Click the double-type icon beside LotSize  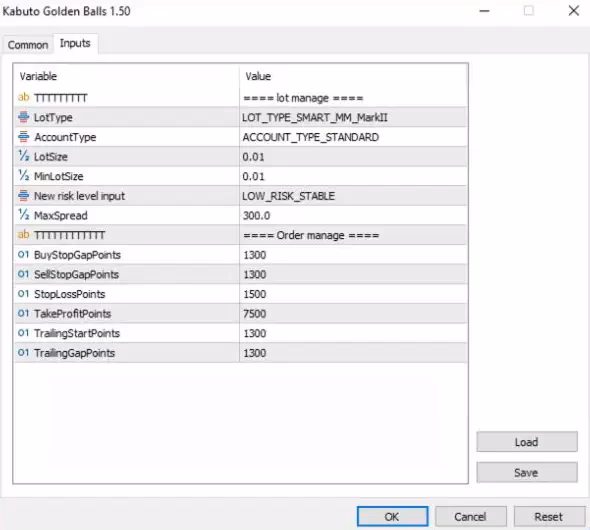tap(23, 156)
